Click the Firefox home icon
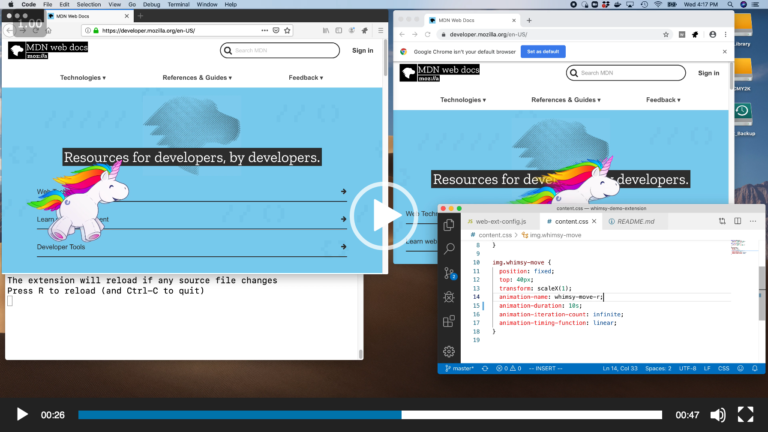768x432 pixels. click(48, 30)
